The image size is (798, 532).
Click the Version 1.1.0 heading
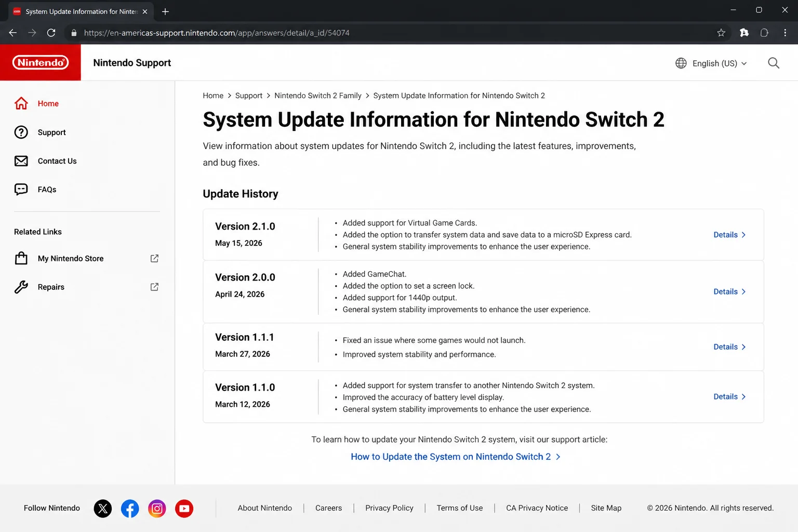[x=245, y=388]
